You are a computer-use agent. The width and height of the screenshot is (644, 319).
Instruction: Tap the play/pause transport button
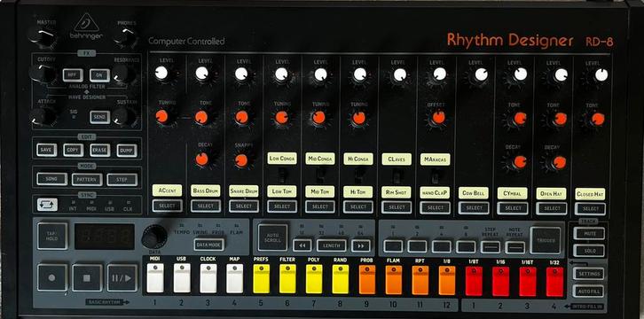[122, 277]
